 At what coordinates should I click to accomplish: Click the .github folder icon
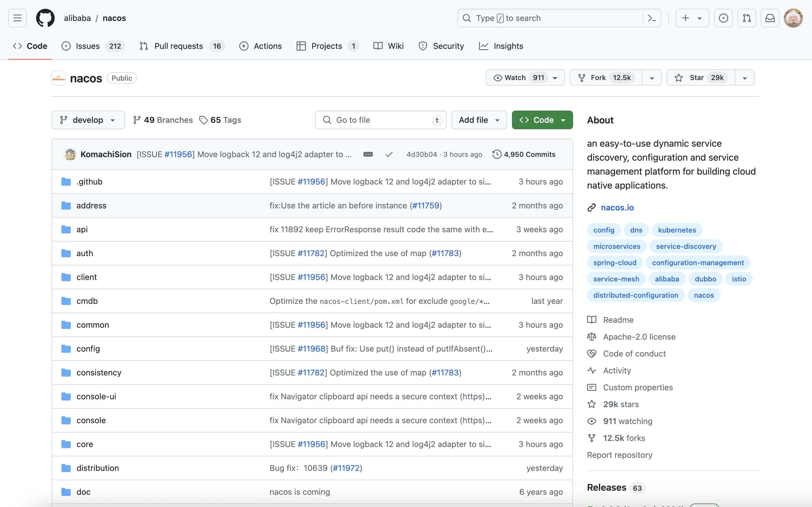point(66,182)
